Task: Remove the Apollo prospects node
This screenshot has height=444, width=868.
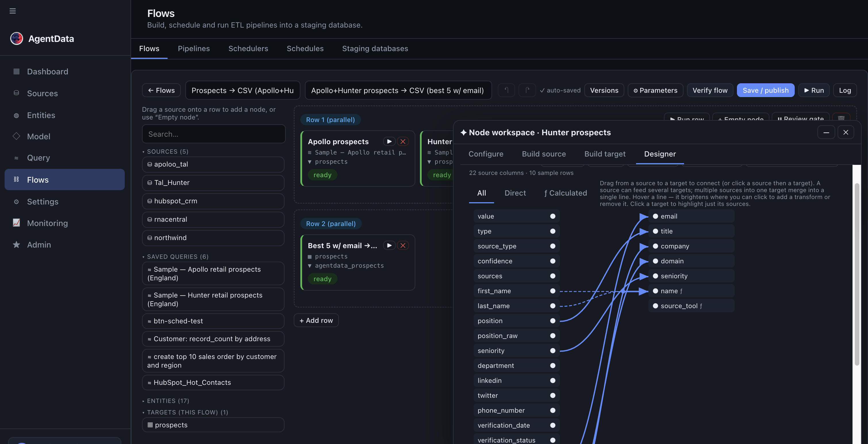Action: pos(403,141)
